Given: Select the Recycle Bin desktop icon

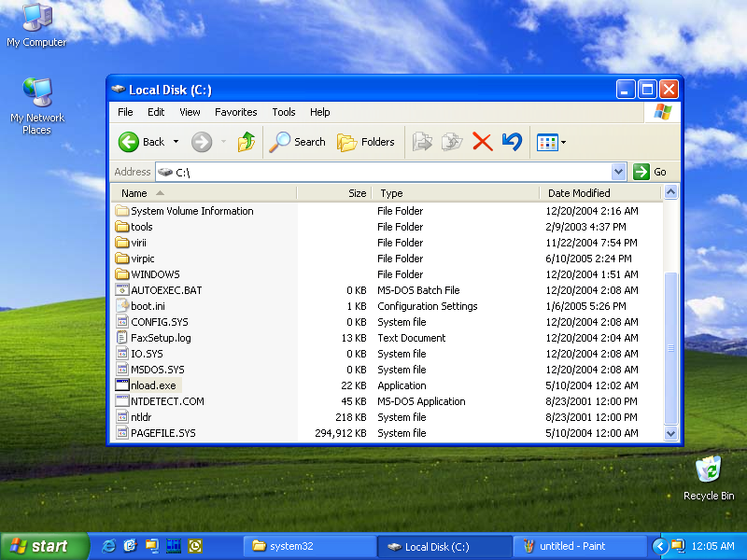Looking at the screenshot, I should coord(709,478).
